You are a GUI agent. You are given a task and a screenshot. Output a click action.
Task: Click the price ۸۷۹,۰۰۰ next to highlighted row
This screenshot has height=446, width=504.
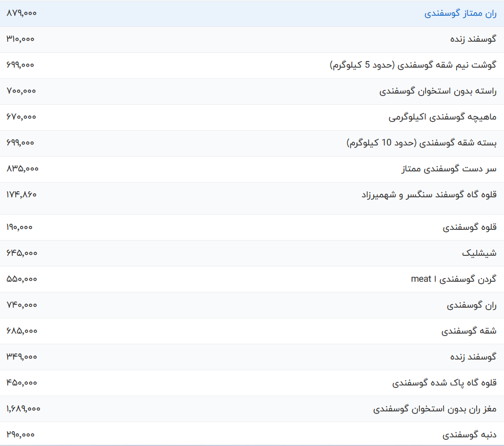coord(21,13)
